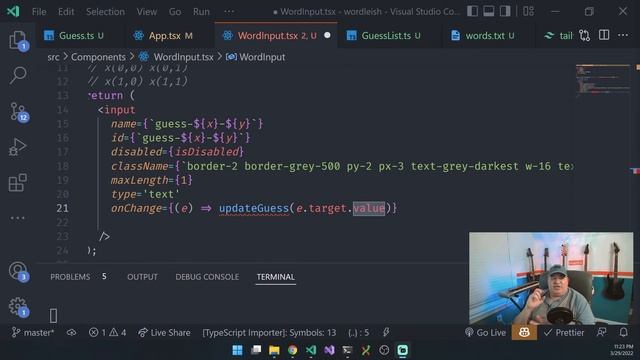Open Windows Start button in taskbar
Viewport: 640px width, 360px height.
click(x=237, y=350)
